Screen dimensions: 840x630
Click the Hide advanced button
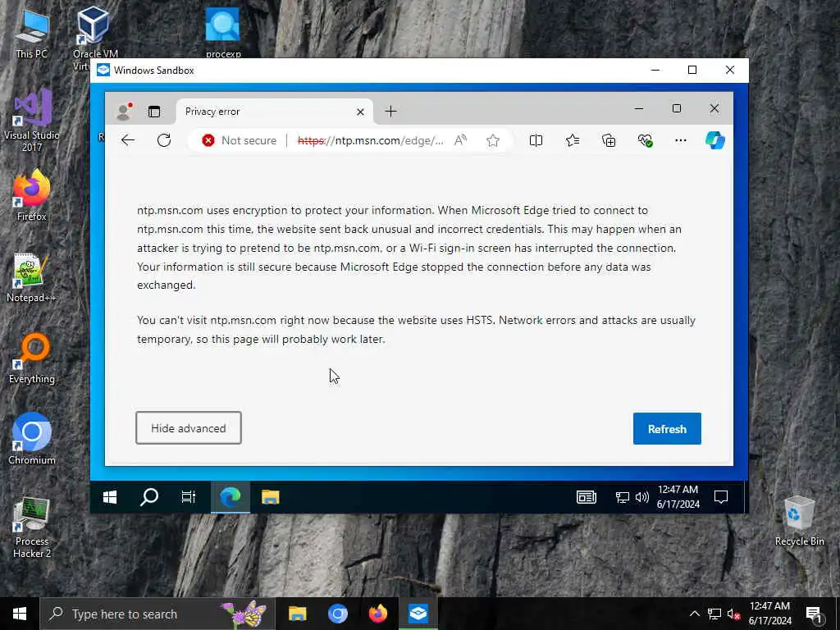189,428
